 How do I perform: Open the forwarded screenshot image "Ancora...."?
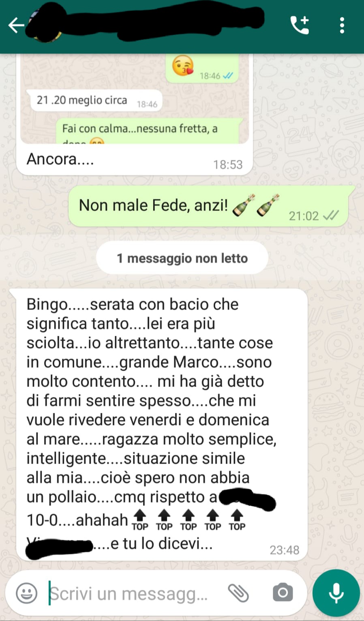pos(135,99)
